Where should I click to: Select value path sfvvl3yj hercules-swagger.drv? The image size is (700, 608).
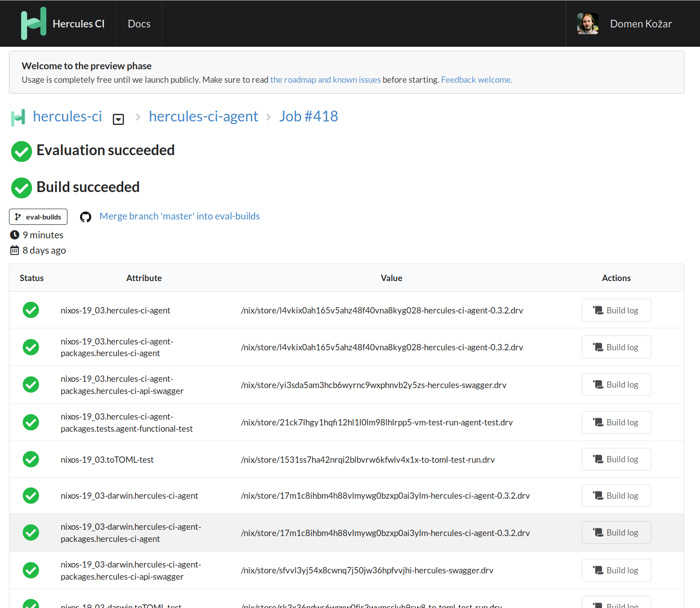pos(367,570)
